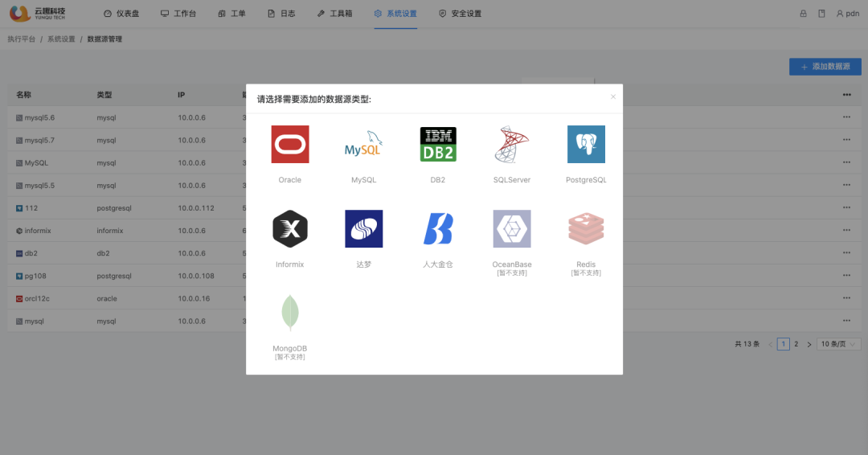This screenshot has height=455, width=868.
Task: Open actions menu for informix row
Action: (x=846, y=230)
